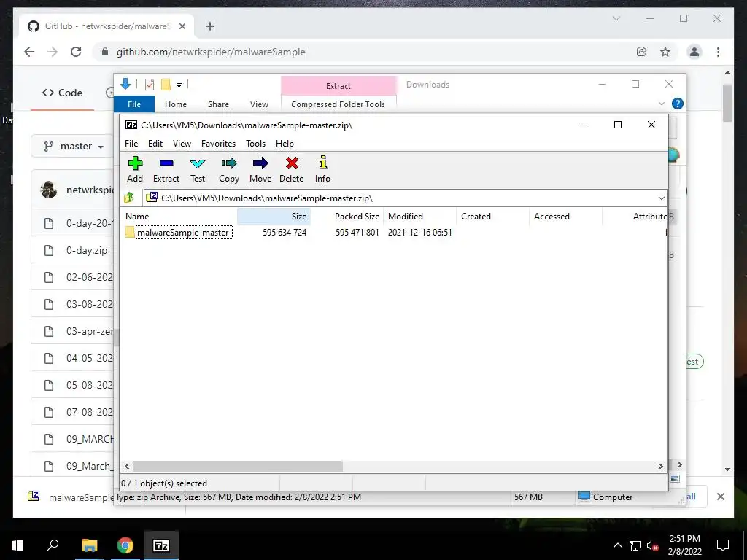Screen dimensions: 747x560
Task: Open File Explorer from the taskbar
Action: click(x=90, y=545)
